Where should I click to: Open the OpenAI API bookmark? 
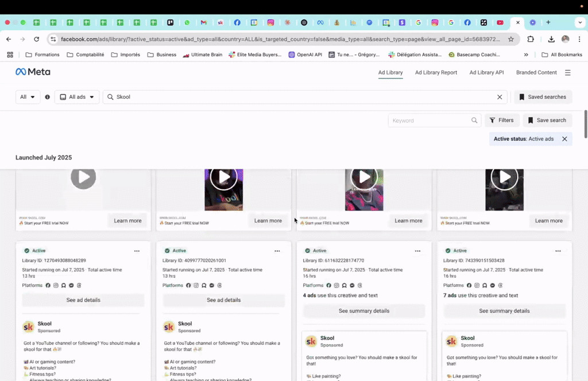point(305,55)
